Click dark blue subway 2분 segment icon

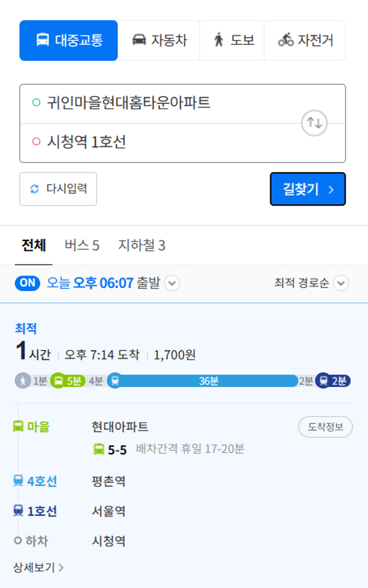tap(323, 381)
